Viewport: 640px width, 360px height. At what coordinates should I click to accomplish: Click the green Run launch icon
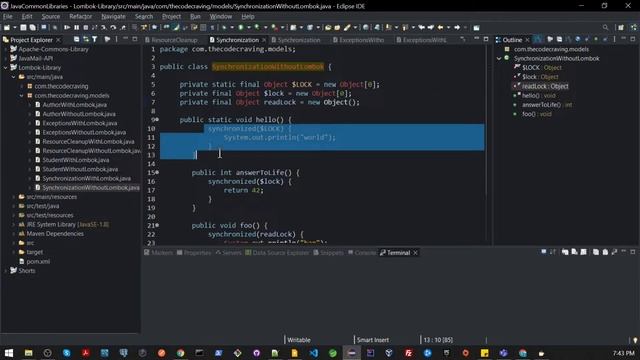point(241,27)
